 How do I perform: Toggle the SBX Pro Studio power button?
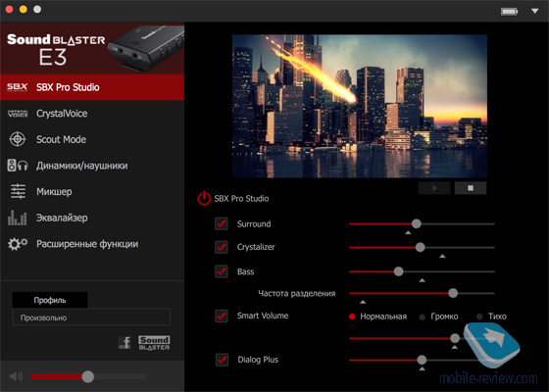click(204, 198)
